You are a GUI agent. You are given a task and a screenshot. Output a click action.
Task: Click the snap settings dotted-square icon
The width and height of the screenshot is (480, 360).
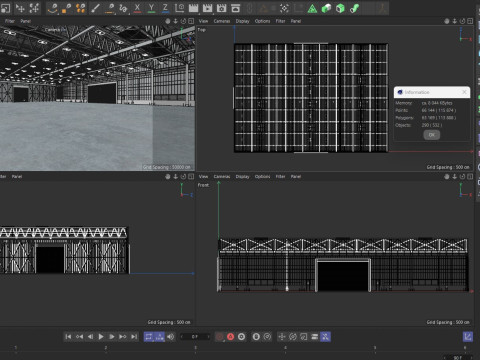tap(284, 8)
